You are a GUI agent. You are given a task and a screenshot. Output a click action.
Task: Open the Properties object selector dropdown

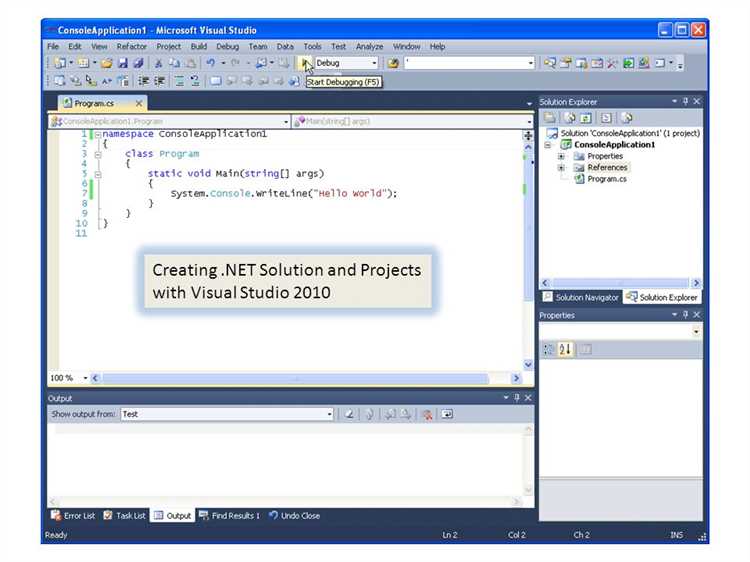click(696, 331)
